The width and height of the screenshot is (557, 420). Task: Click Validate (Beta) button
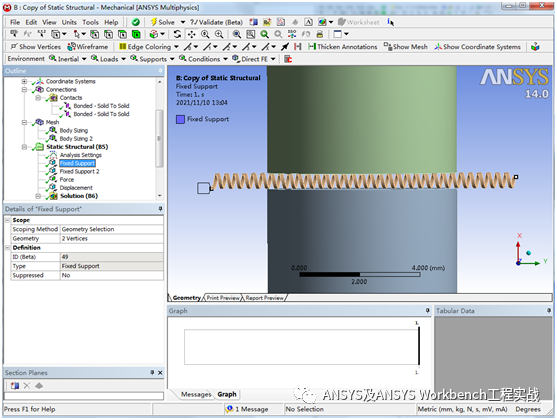[216, 22]
